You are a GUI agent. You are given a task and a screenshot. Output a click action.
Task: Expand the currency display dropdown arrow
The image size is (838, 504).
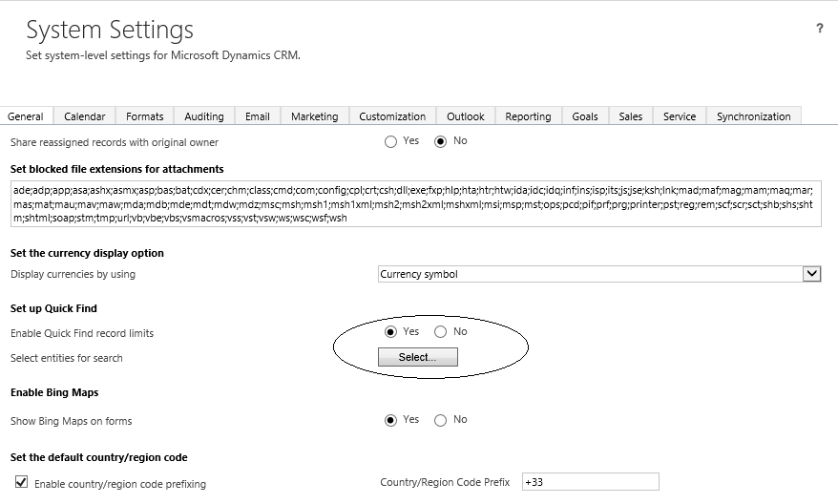point(811,274)
